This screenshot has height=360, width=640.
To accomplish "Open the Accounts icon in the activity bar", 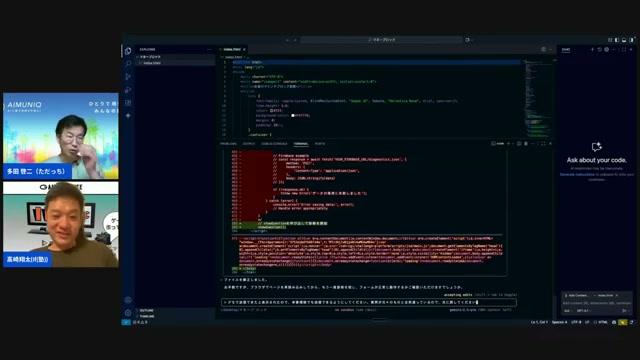I will pyautogui.click(x=128, y=300).
